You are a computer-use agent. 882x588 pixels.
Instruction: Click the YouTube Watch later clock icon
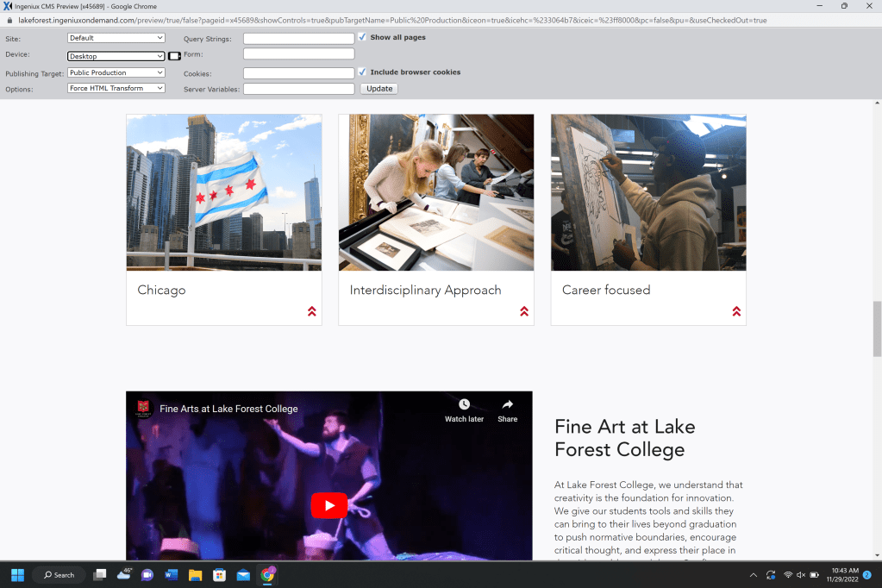(464, 405)
